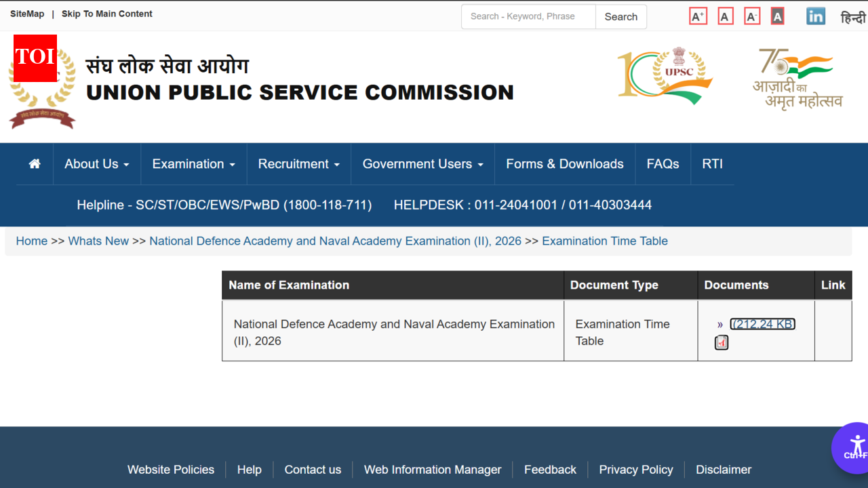Switch site language to Hindi

pos(853,18)
